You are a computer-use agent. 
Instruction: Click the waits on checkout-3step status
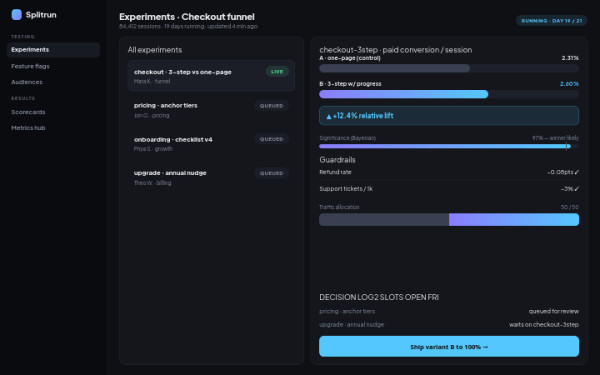click(544, 324)
